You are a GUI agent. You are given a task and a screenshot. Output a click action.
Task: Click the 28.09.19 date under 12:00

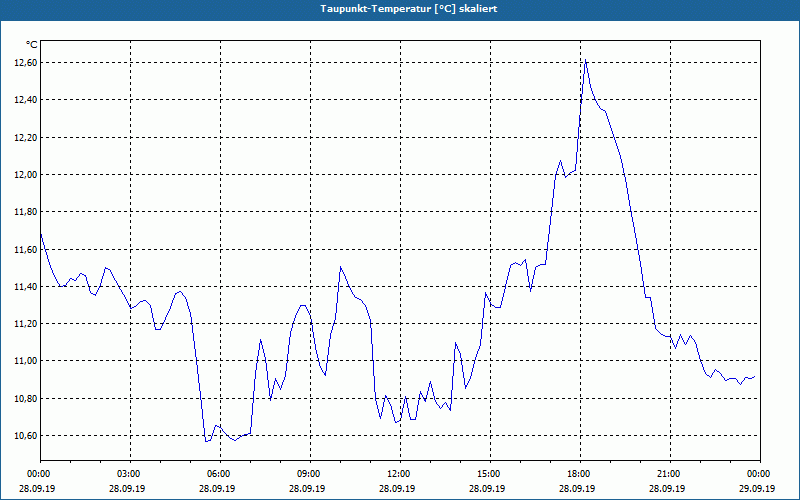coord(397,488)
